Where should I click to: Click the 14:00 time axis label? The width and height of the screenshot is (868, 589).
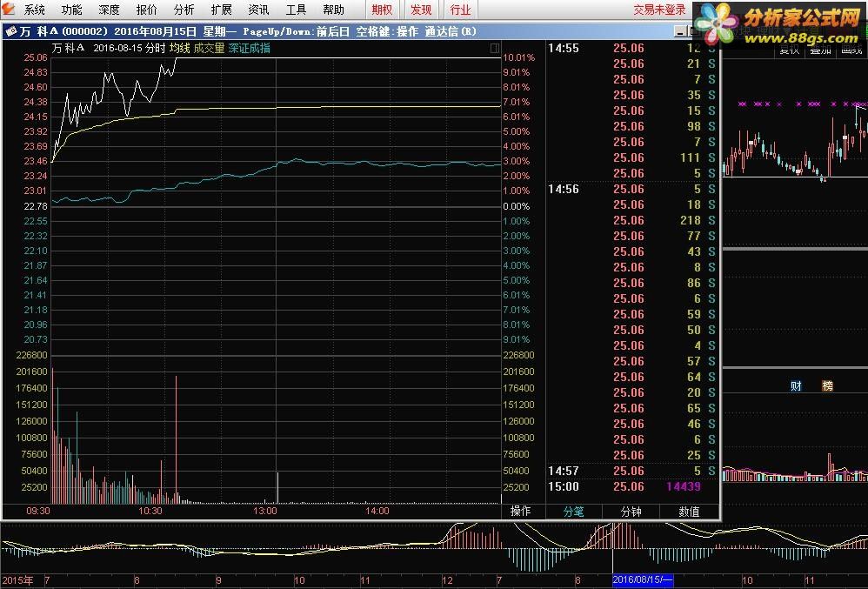[377, 511]
